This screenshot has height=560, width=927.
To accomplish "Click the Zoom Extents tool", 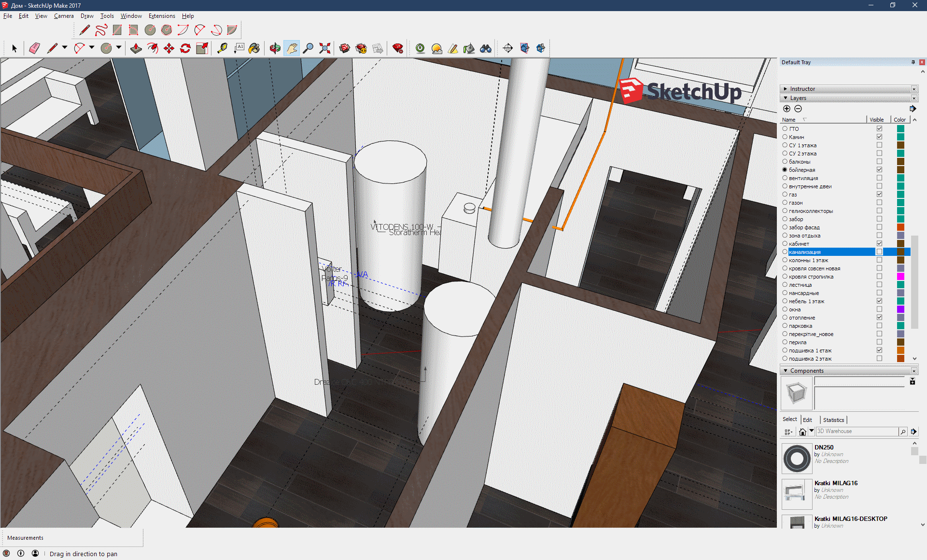I will [x=325, y=48].
